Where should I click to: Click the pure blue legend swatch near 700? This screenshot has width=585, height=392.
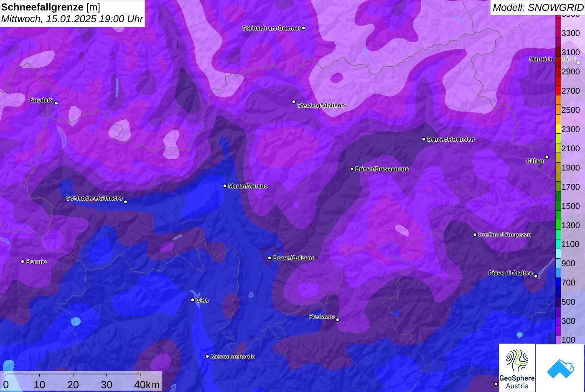coord(558,283)
